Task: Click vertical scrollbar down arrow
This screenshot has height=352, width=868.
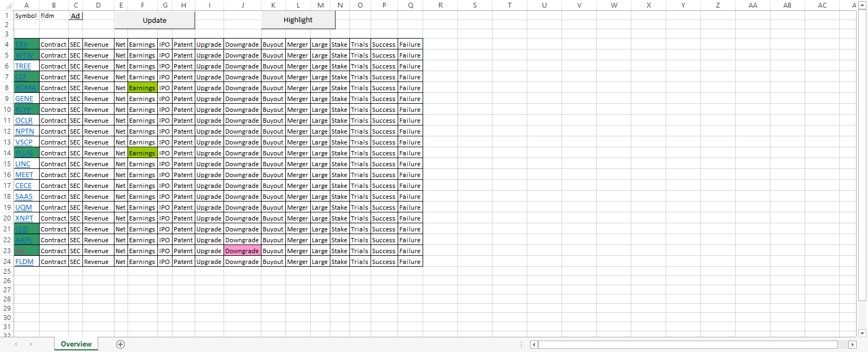Action: [x=862, y=333]
